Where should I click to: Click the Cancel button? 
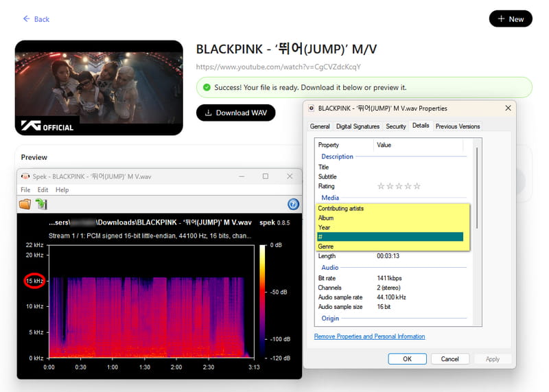[x=450, y=359]
